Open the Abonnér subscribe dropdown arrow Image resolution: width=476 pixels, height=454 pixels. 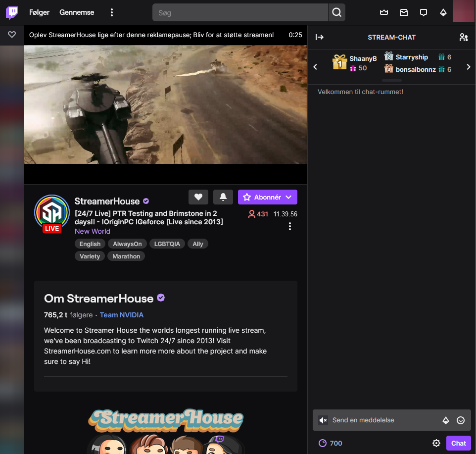point(288,197)
